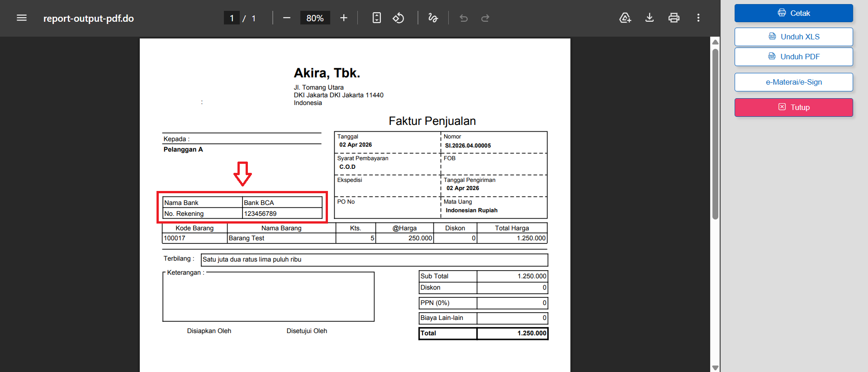Click the Unduh PDF button
868x372 pixels.
pos(793,57)
